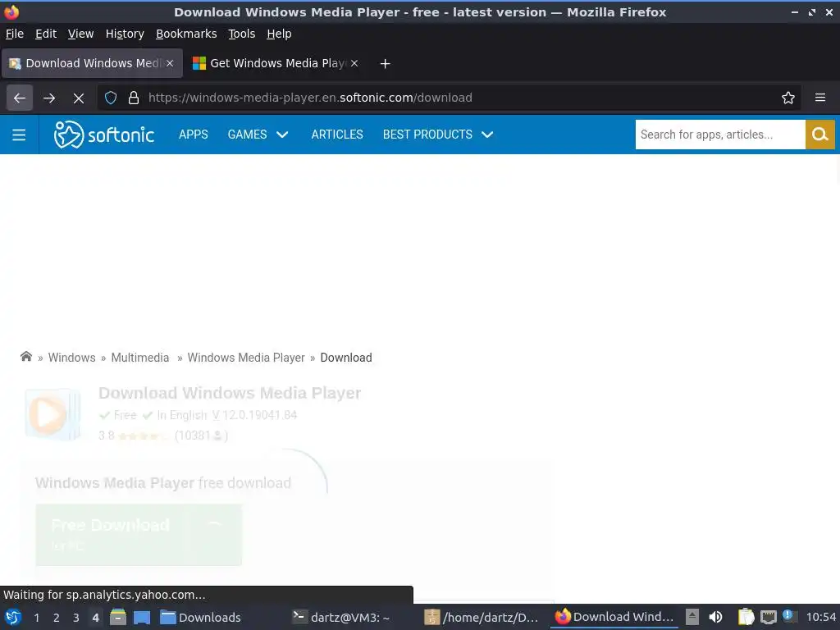The image size is (840, 630).
Task: Open the LXQt start menu icon
Action: coord(13,617)
